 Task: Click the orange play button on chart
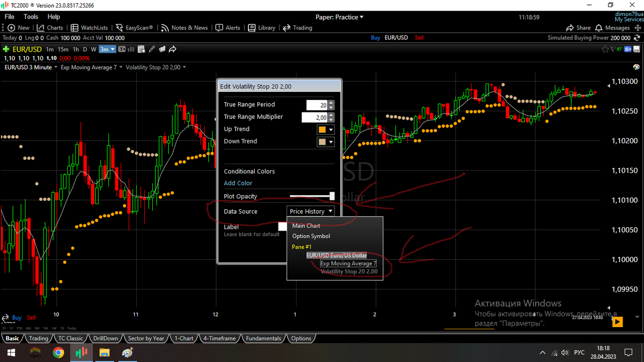click(618, 322)
